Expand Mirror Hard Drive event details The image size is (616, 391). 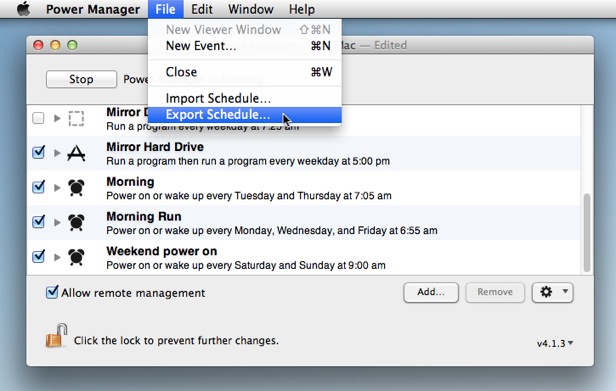click(x=57, y=153)
